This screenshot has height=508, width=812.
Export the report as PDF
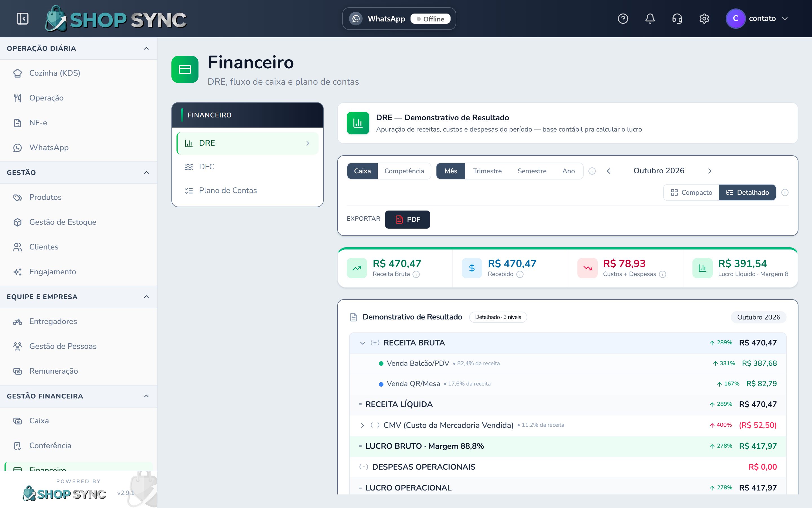coord(407,219)
